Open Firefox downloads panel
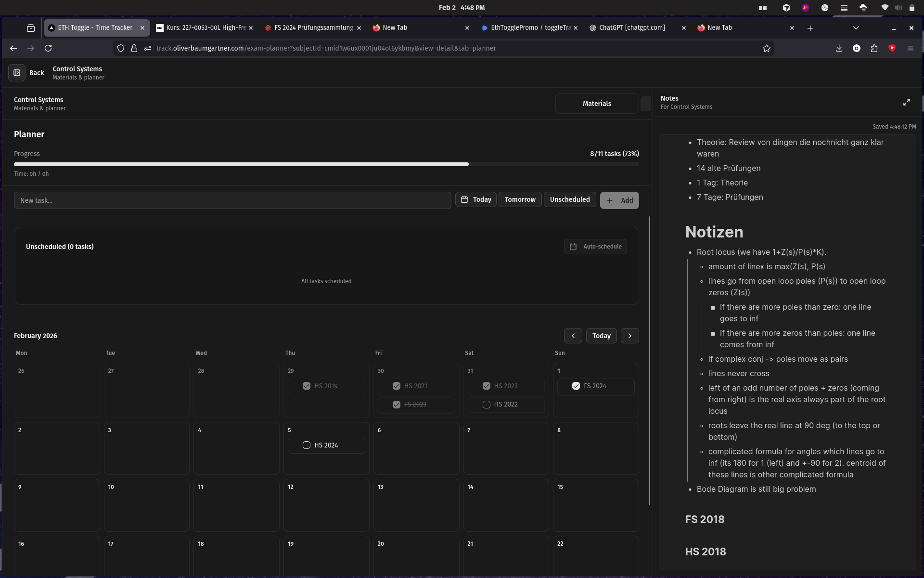Image resolution: width=924 pixels, height=578 pixels. click(839, 48)
